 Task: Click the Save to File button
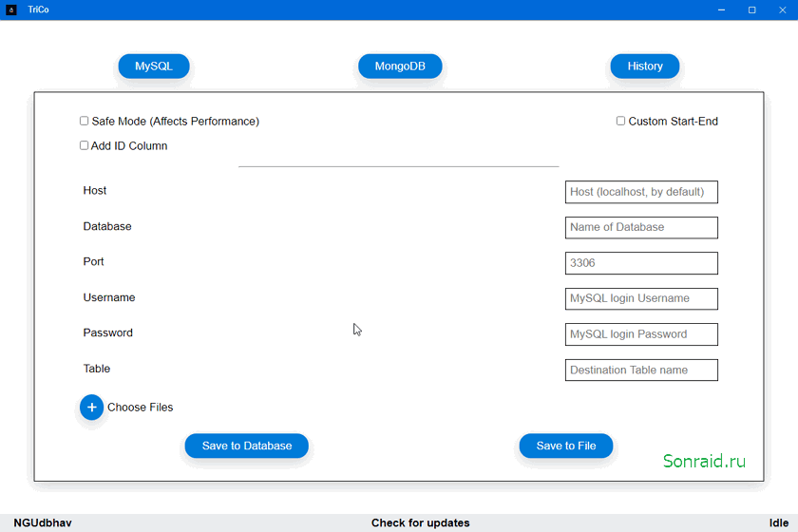click(566, 446)
